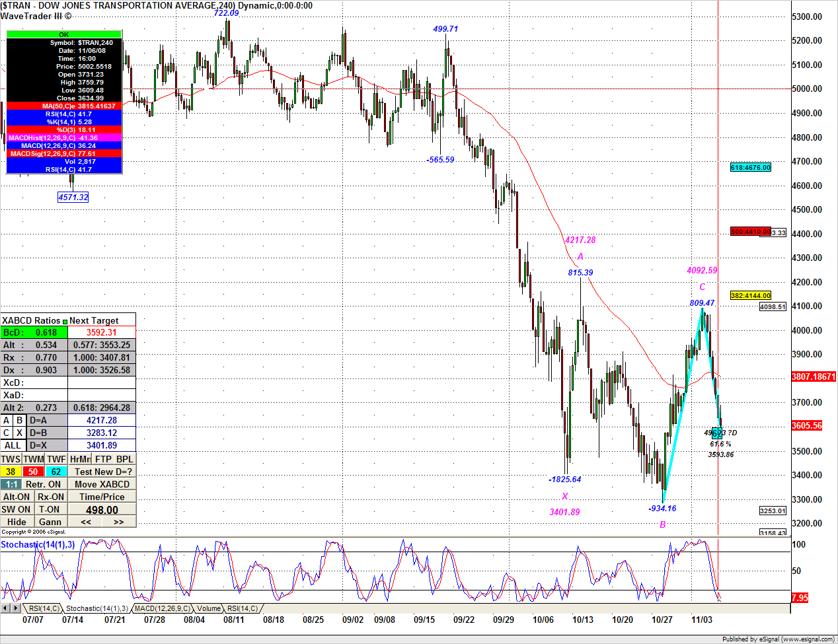Click the FTP button

pos(103,459)
